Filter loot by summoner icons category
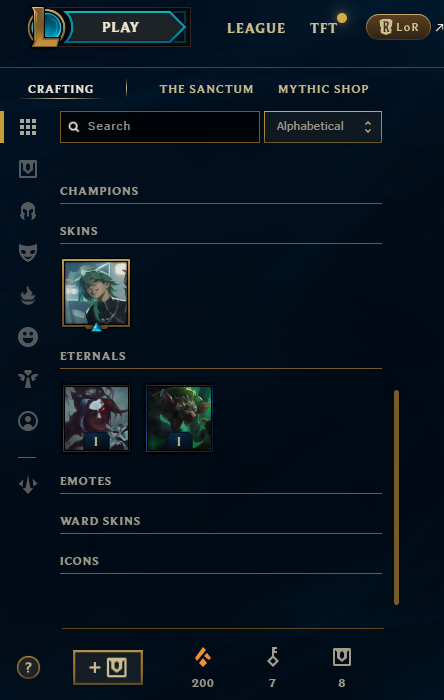The height and width of the screenshot is (700, 444). [x=28, y=421]
